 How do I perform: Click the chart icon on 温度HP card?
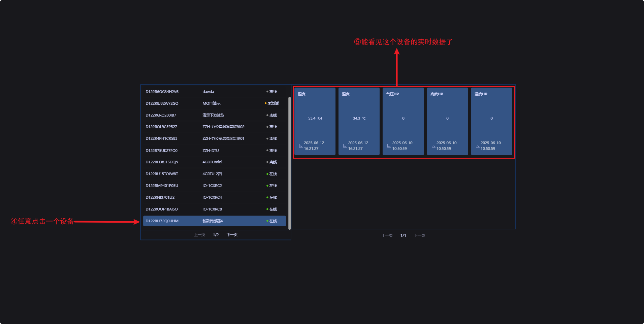[x=477, y=146]
